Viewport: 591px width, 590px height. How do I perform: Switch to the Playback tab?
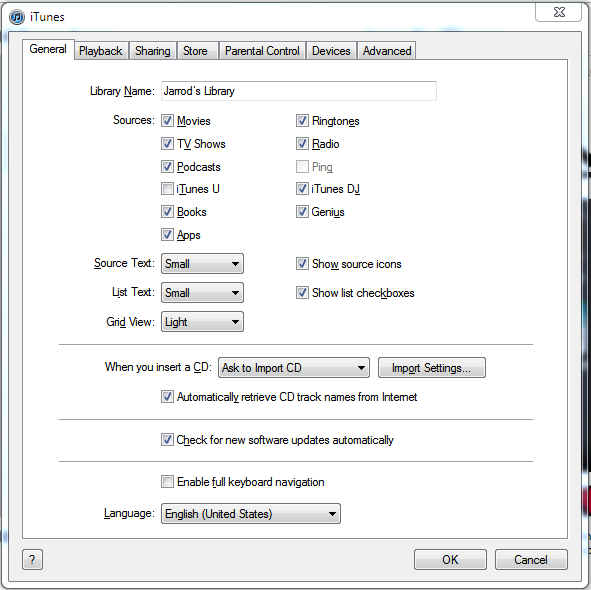point(101,51)
